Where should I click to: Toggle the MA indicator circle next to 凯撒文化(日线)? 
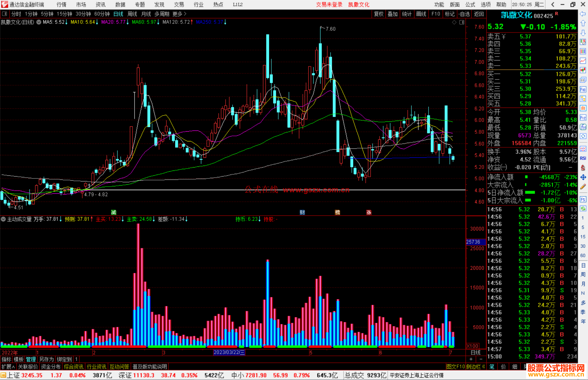[x=39, y=22]
